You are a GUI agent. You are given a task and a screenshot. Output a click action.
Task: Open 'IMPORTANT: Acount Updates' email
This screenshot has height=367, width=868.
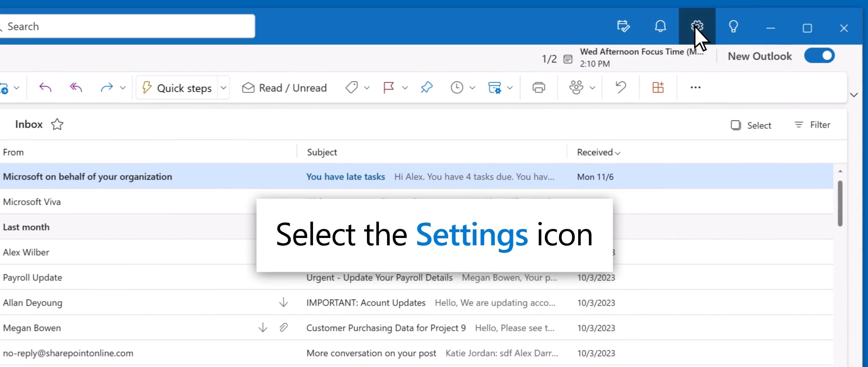[416, 302]
